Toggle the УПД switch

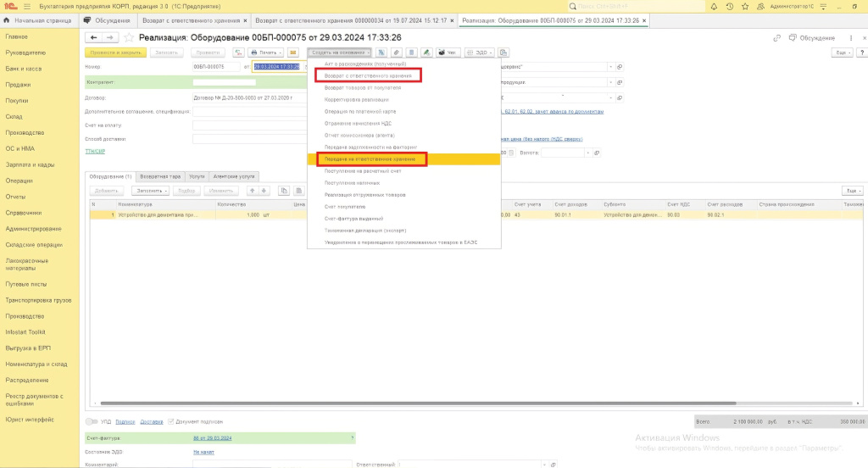coord(92,421)
